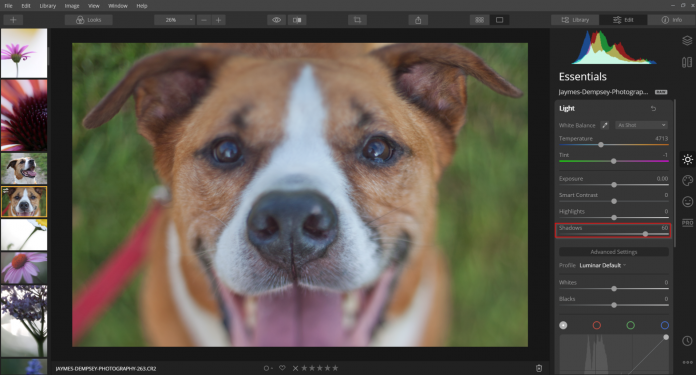This screenshot has width=696, height=375.
Task: Adjust the Tint slider handle
Action: pos(613,161)
